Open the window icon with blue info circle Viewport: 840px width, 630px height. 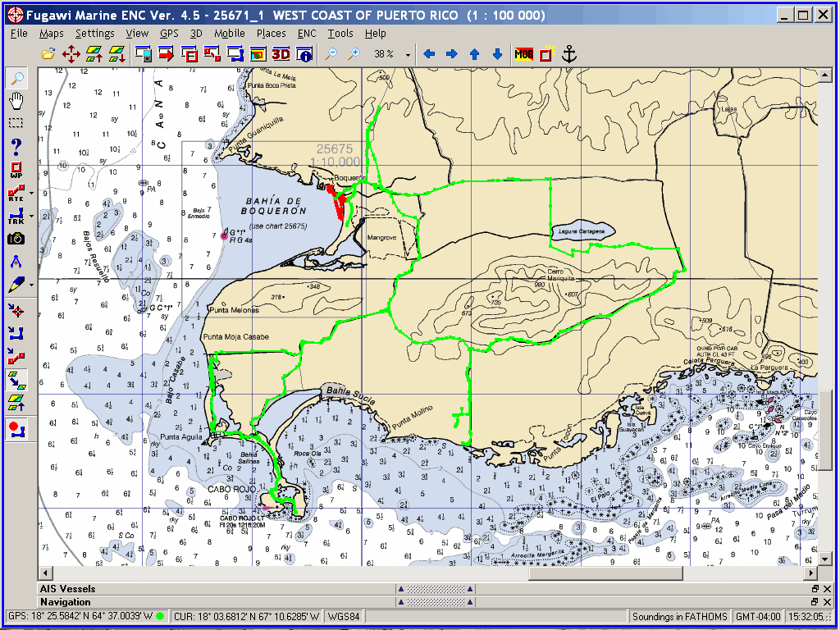304,54
